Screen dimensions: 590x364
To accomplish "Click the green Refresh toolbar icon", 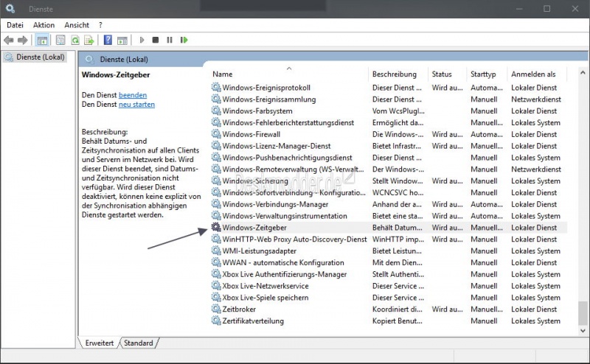I will tap(74, 40).
